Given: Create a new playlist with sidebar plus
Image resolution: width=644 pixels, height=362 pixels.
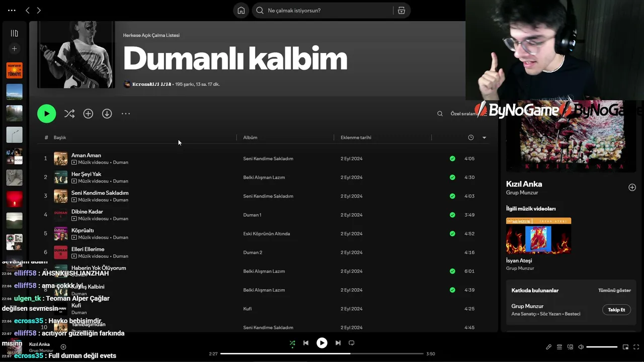Looking at the screenshot, I should 14,49.
